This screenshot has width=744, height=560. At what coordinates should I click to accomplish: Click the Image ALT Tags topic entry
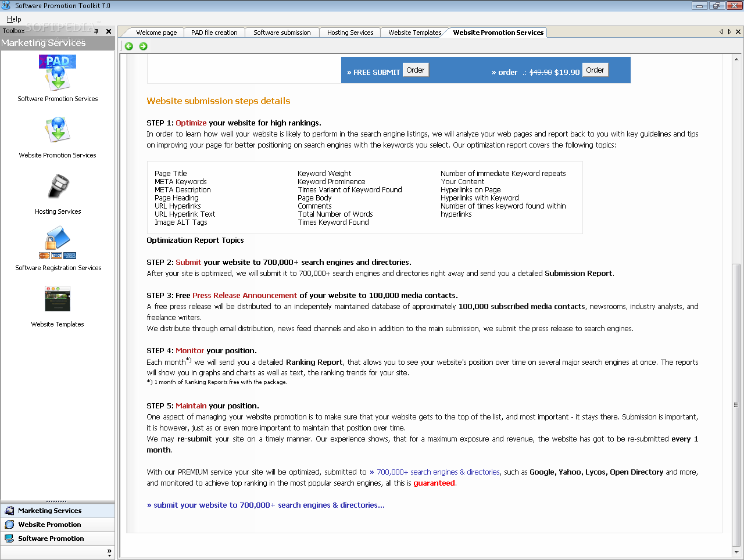(181, 222)
